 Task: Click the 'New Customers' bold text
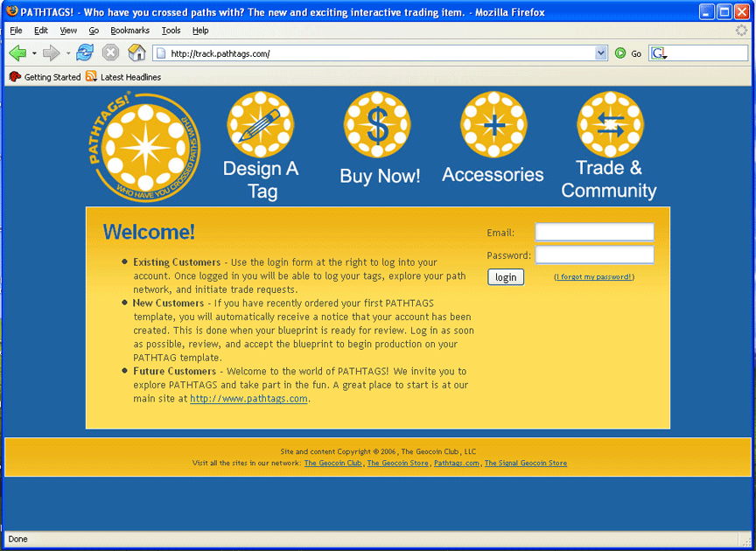[x=168, y=303]
